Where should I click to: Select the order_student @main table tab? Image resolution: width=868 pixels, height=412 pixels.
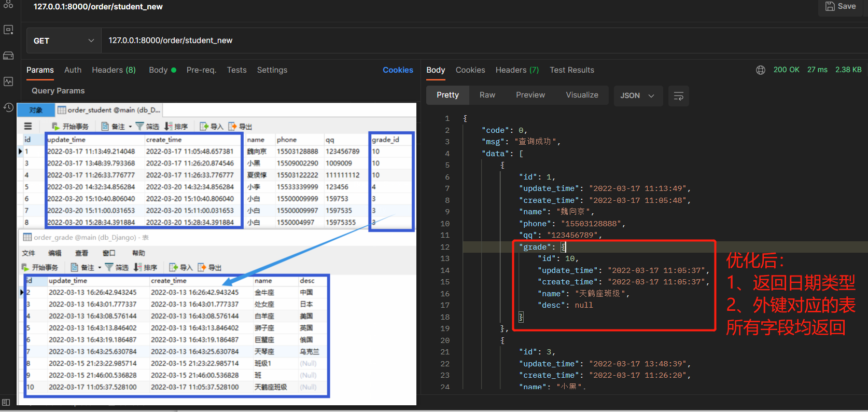click(109, 110)
